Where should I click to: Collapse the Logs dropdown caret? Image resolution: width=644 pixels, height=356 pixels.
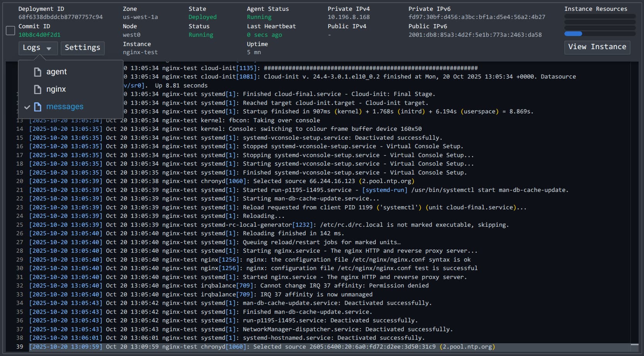pos(49,48)
